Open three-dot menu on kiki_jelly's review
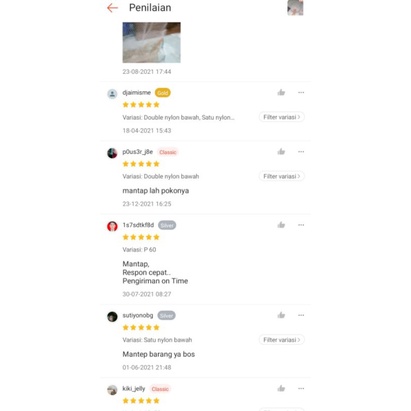This screenshot has height=411, width=411. click(301, 388)
